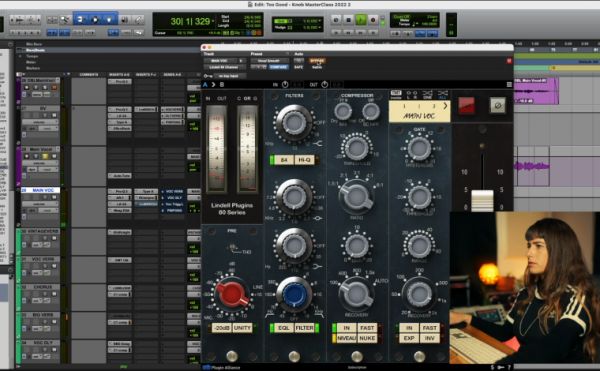Viewport: 600px width, 371px height.
Task: Toggle the FILTER button
Action: pyautogui.click(x=305, y=328)
